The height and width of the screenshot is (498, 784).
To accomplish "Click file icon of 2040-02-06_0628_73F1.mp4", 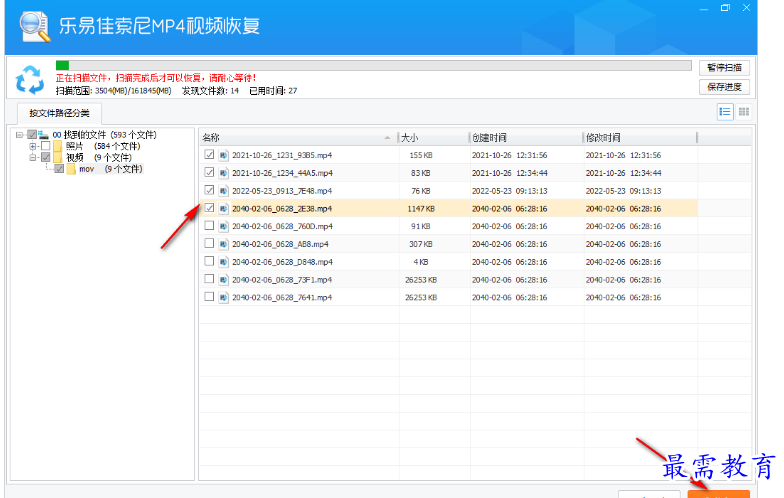I will coord(224,280).
